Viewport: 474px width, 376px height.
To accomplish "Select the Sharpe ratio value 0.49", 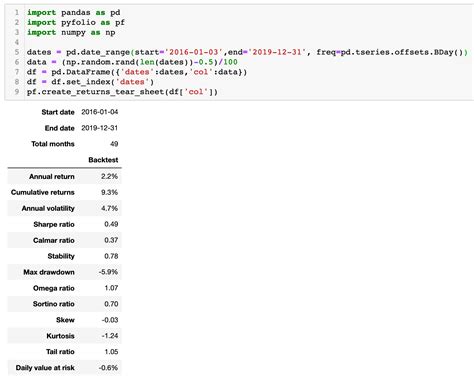I will pos(111,224).
